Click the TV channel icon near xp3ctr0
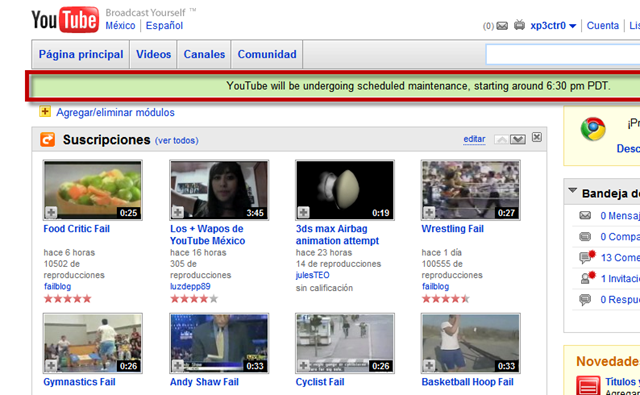This screenshot has width=640, height=395. [x=519, y=25]
